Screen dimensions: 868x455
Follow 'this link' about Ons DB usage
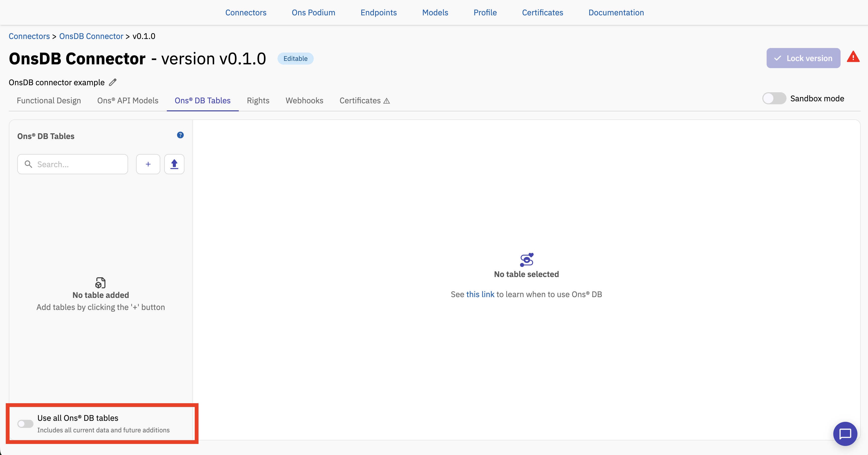(x=480, y=294)
